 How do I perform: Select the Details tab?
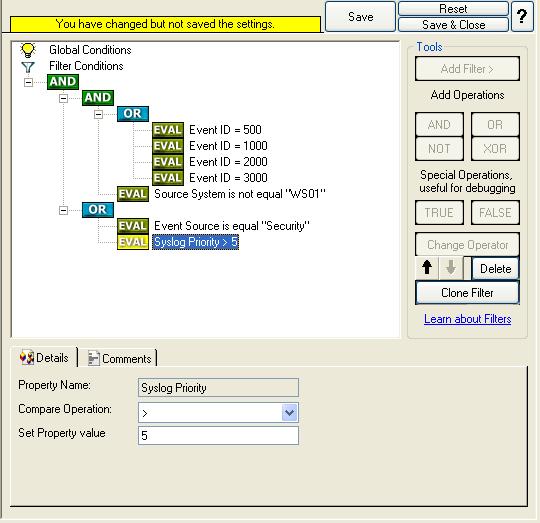pos(44,358)
